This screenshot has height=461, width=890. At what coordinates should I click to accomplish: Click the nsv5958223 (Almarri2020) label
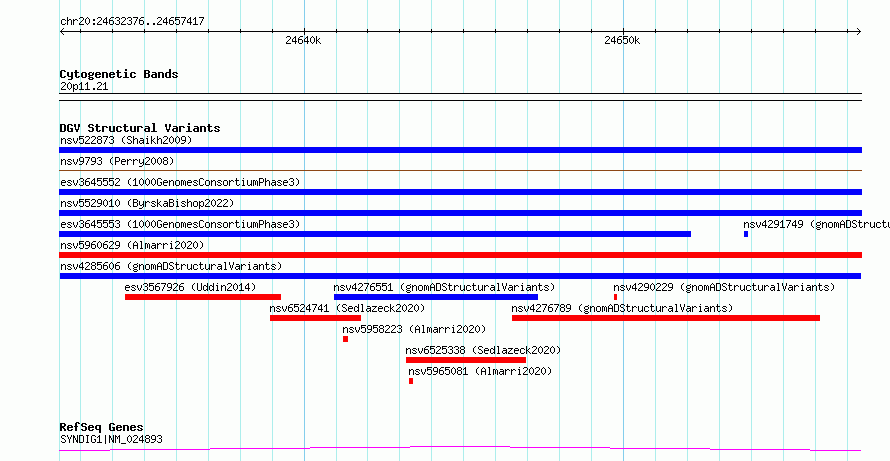pyautogui.click(x=414, y=329)
